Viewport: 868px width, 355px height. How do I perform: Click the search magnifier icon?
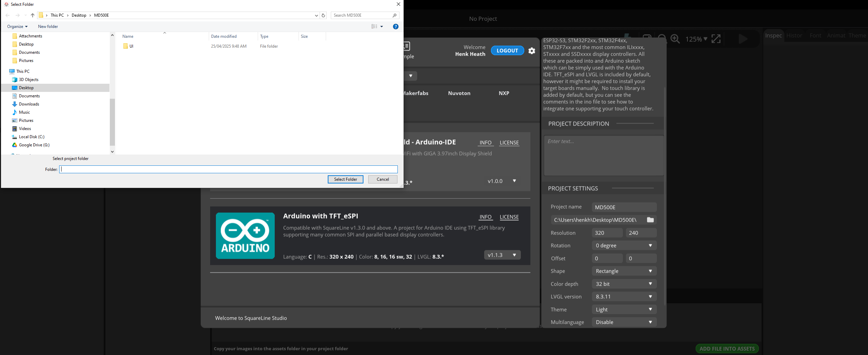(395, 15)
